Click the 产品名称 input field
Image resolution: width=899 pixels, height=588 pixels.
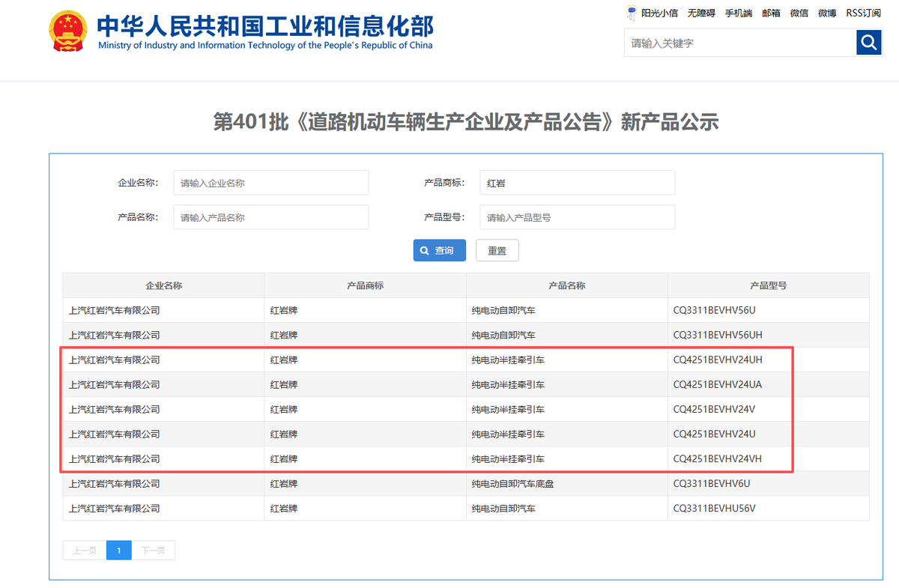click(270, 217)
